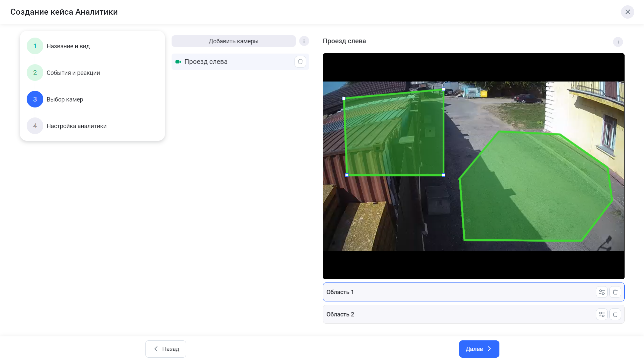Go to next step with Далее
The image size is (644, 361).
click(479, 349)
